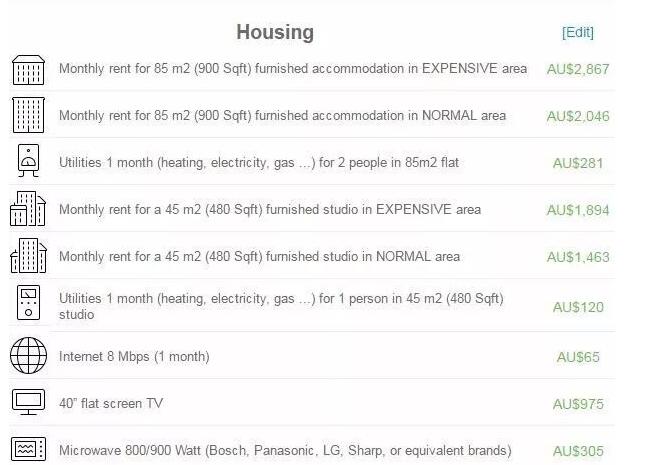Click the utilities icon for 1 person studio
Image resolution: width=649 pixels, height=465 pixels.
(x=27, y=303)
